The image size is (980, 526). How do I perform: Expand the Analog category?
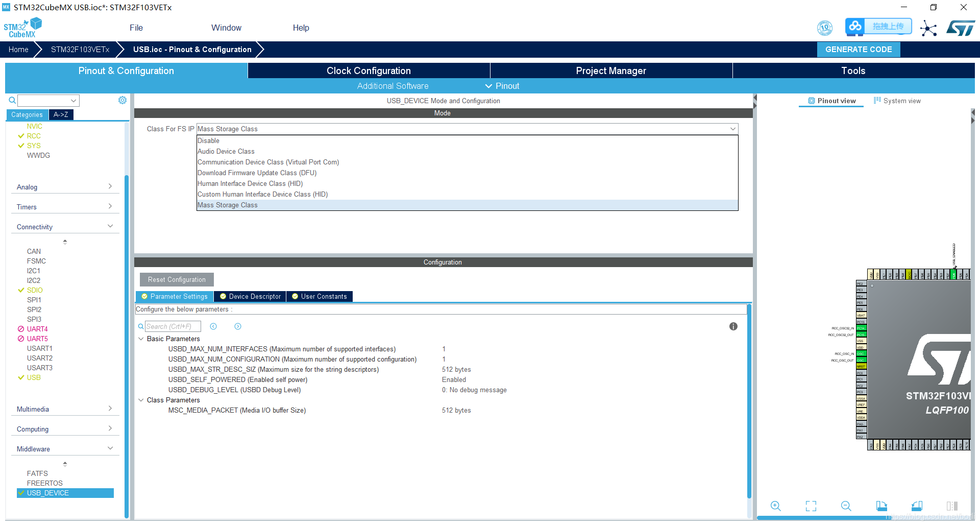[x=65, y=187]
